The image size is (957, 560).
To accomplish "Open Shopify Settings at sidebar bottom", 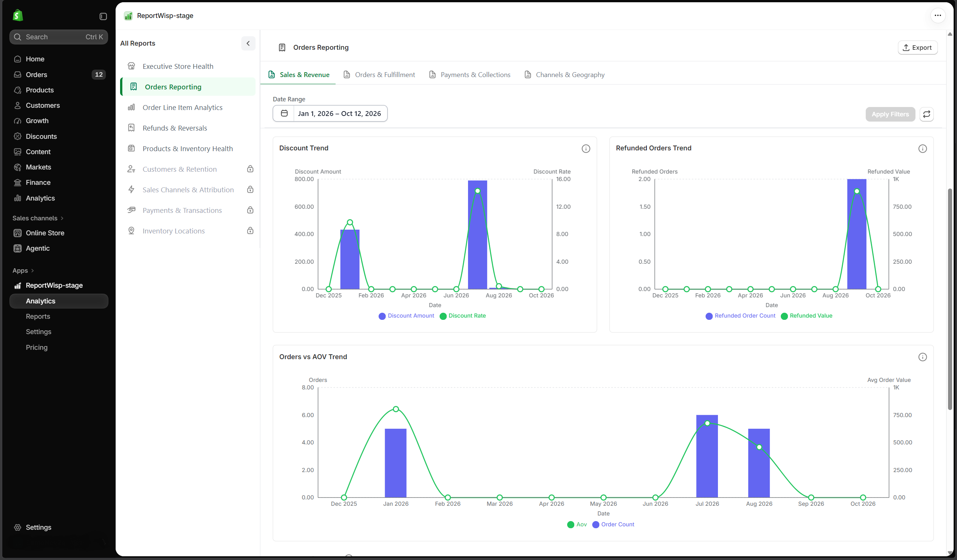I will pyautogui.click(x=59, y=527).
